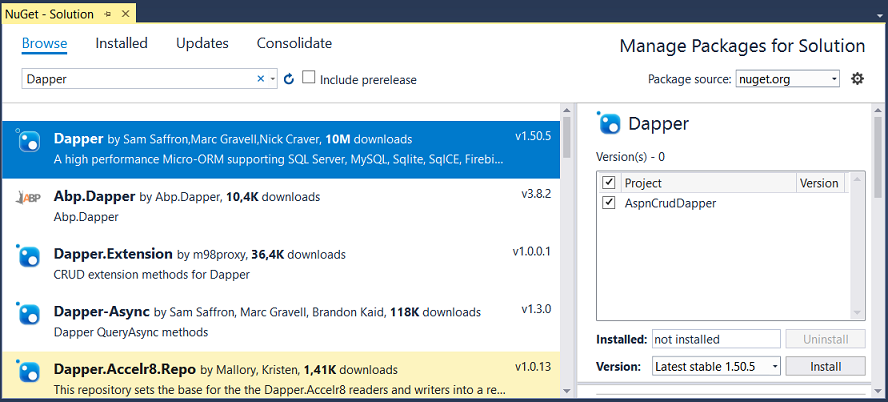Click the Dapper-Async package icon
The width and height of the screenshot is (888, 402).
[x=28, y=313]
